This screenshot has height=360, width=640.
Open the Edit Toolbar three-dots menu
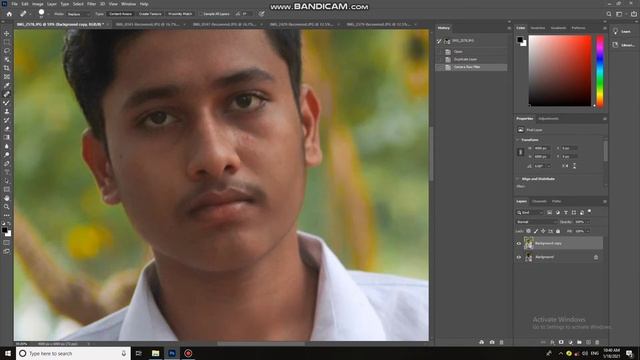tap(7, 215)
